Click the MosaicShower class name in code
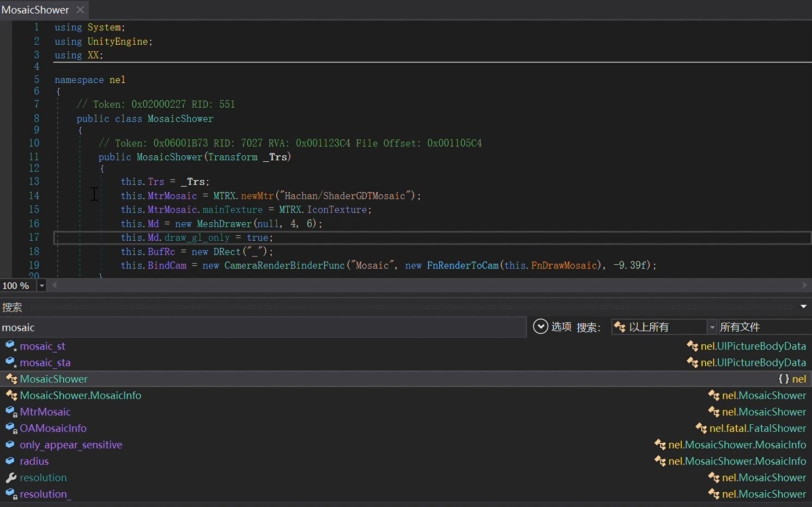This screenshot has height=507, width=812. 180,119
